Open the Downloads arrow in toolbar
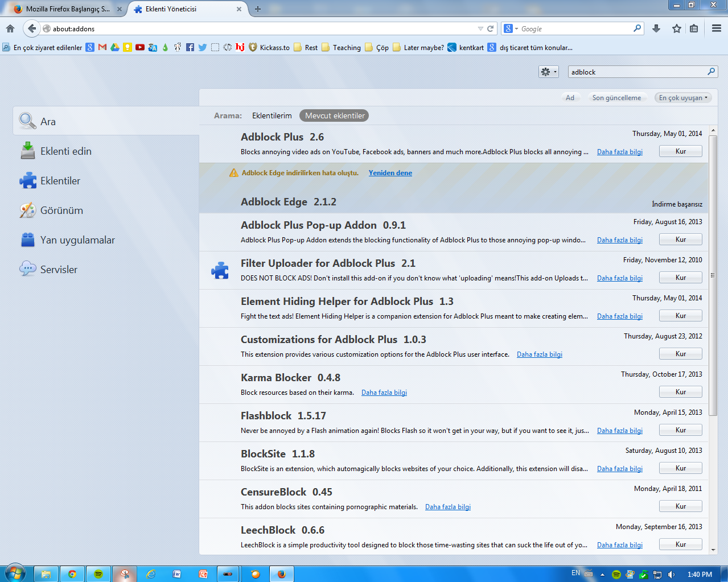Screen dimensions: 728x582 coord(656,28)
